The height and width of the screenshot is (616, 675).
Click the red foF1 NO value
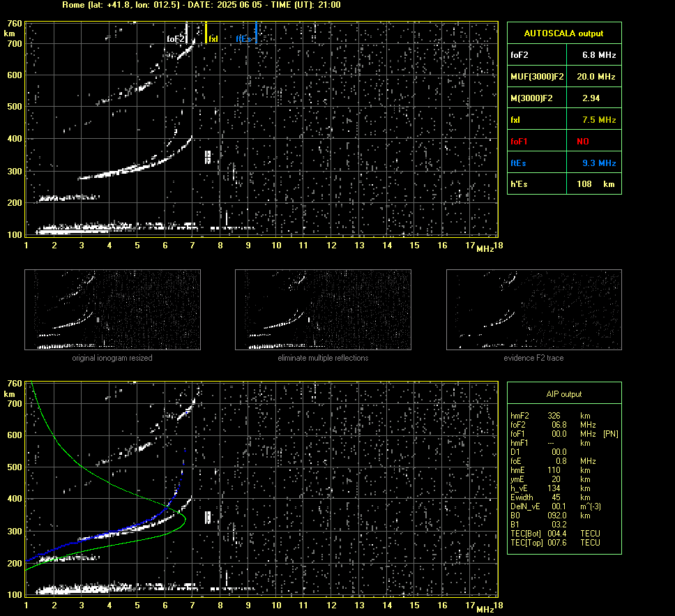pyautogui.click(x=583, y=142)
